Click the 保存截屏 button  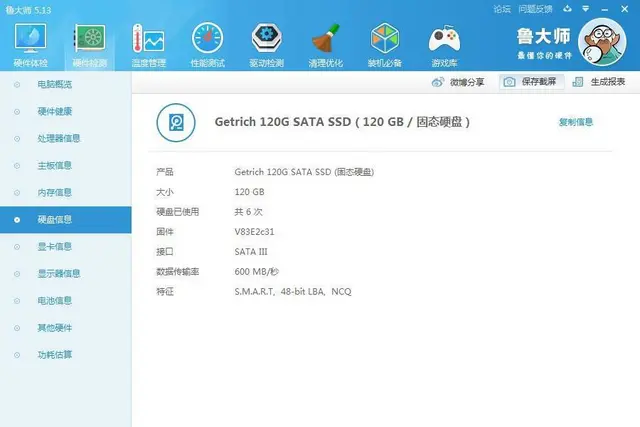point(531,82)
